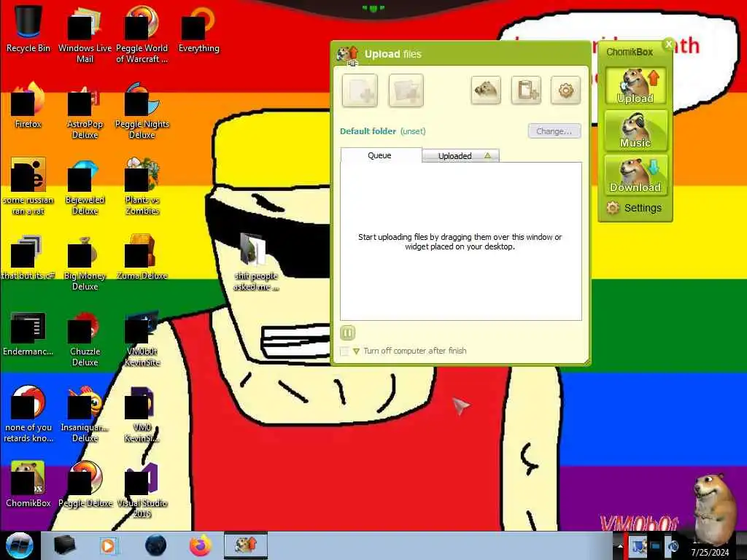Select the VM0 KevinSi... desktop icon
Viewport: 747px width, 560px height.
[x=142, y=413]
